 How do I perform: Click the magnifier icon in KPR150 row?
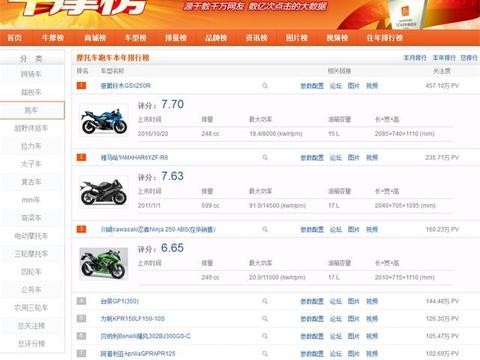(265, 319)
